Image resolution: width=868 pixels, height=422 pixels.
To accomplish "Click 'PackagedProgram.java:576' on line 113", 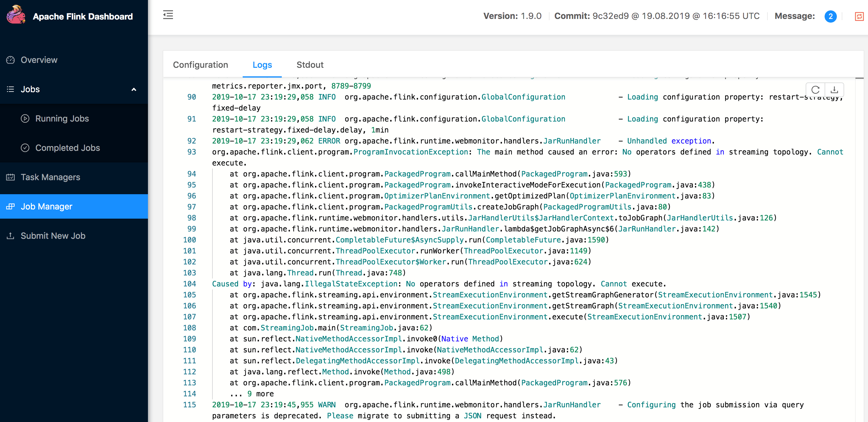I will (574, 383).
